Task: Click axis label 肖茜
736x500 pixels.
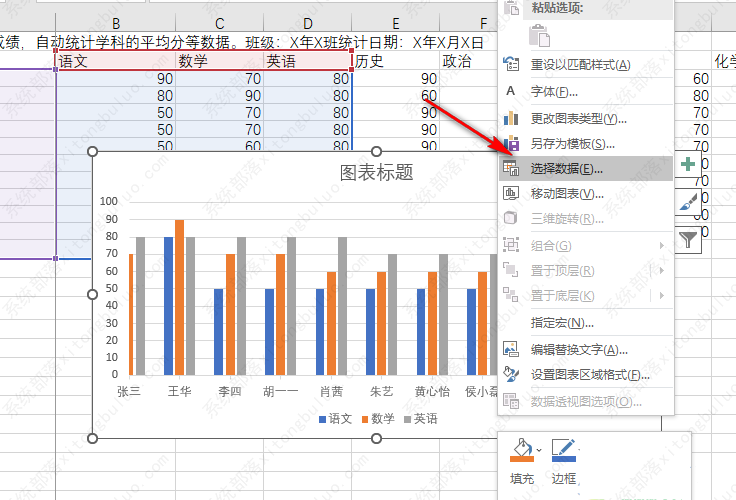Action: tap(331, 392)
